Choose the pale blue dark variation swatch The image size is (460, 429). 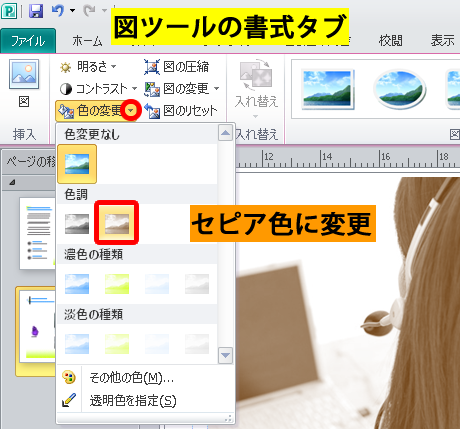[157, 284]
